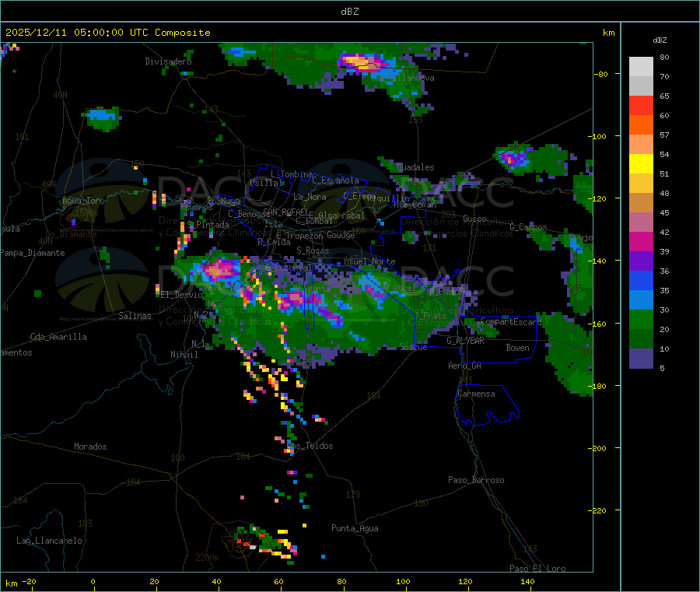Click the '0' tick on the horizontal km axis
The height and width of the screenshot is (592, 700).
93,582
